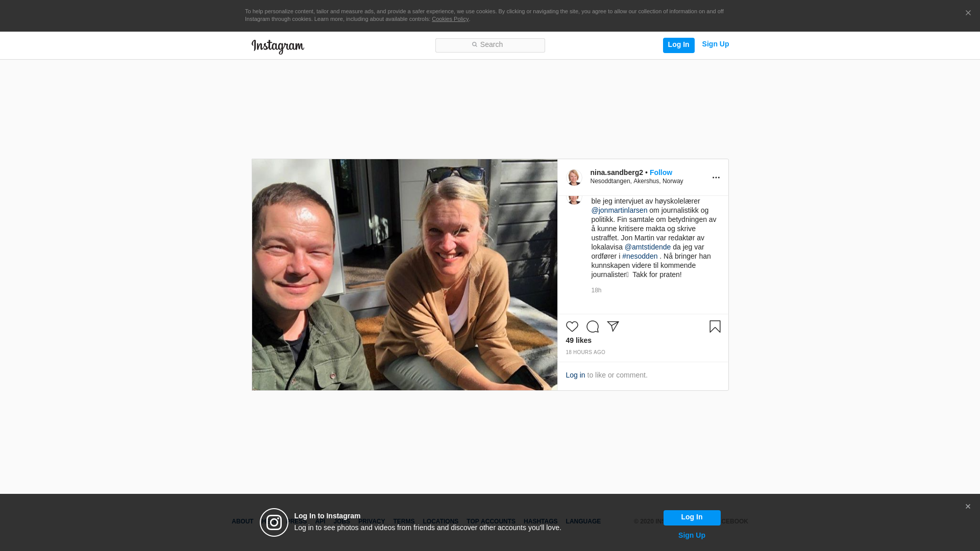Share post with paper plane icon
The width and height of the screenshot is (980, 551).
(613, 327)
